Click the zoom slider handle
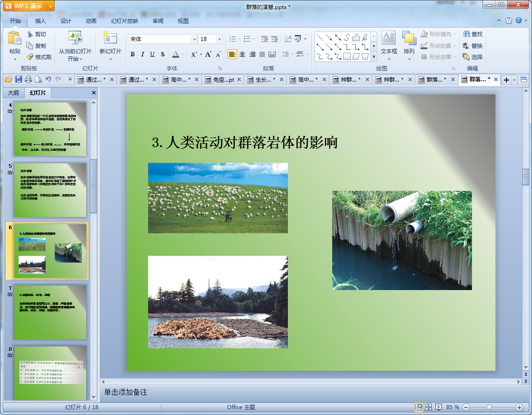This screenshot has height=415, width=532. click(489, 407)
